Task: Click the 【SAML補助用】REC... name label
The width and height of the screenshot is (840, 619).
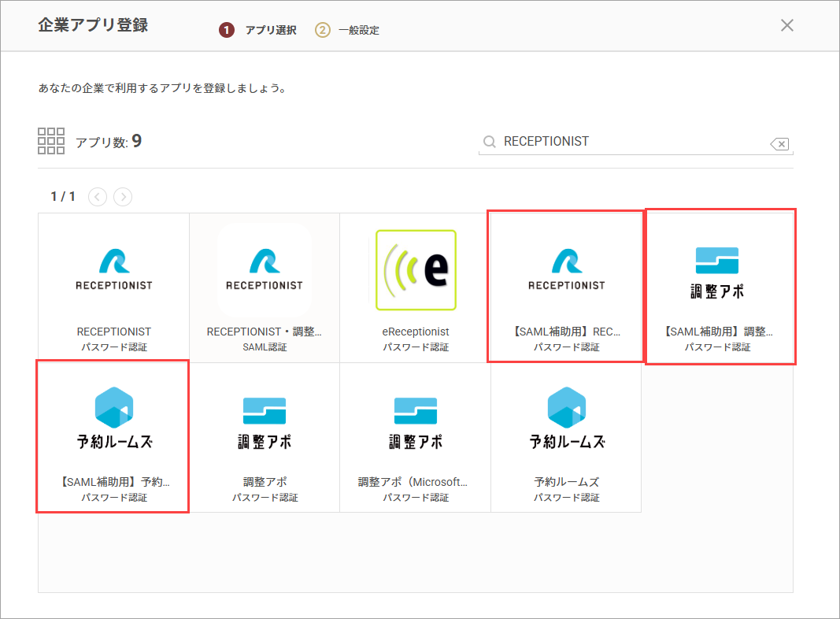Action: point(566,332)
